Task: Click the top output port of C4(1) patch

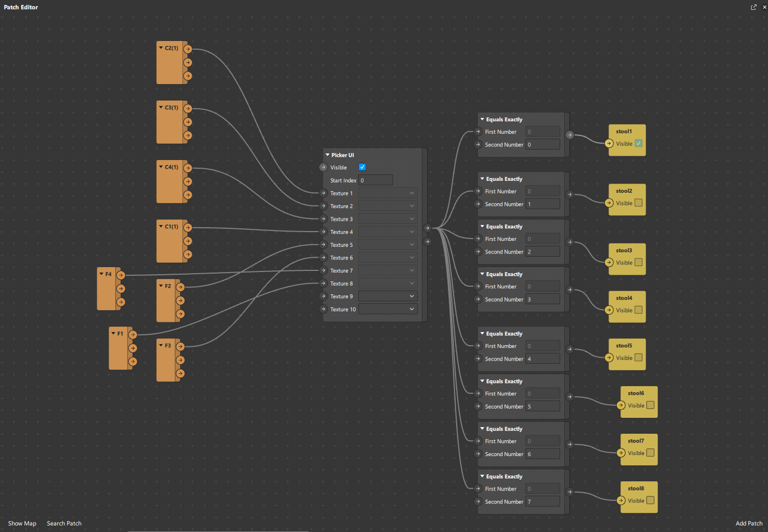Action: 188,168
